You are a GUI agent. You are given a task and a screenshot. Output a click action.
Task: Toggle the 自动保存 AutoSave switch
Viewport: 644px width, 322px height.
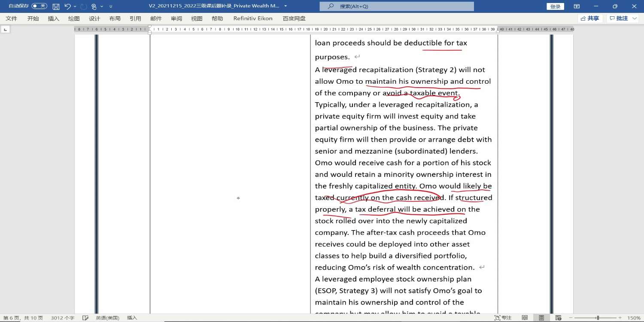39,6
